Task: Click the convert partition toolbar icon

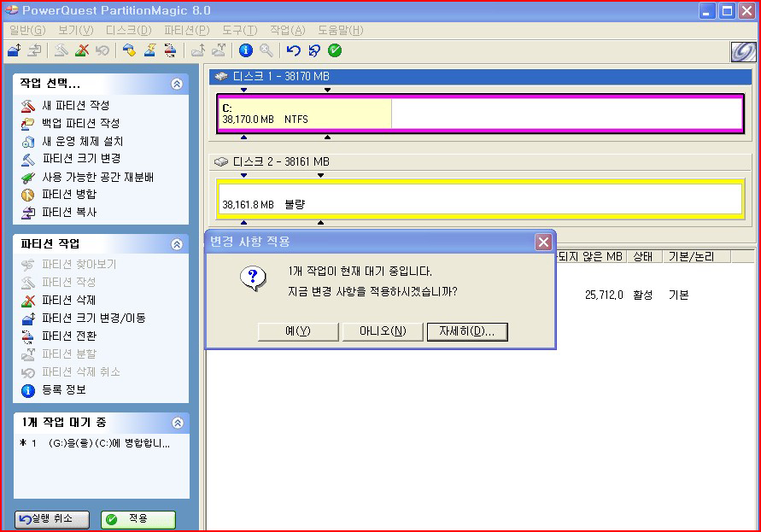Action: click(x=170, y=50)
